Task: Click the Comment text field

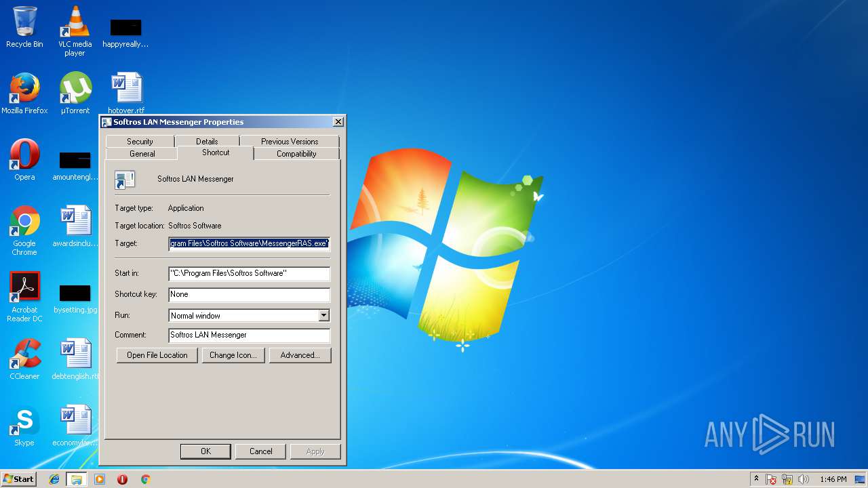Action: tap(249, 335)
